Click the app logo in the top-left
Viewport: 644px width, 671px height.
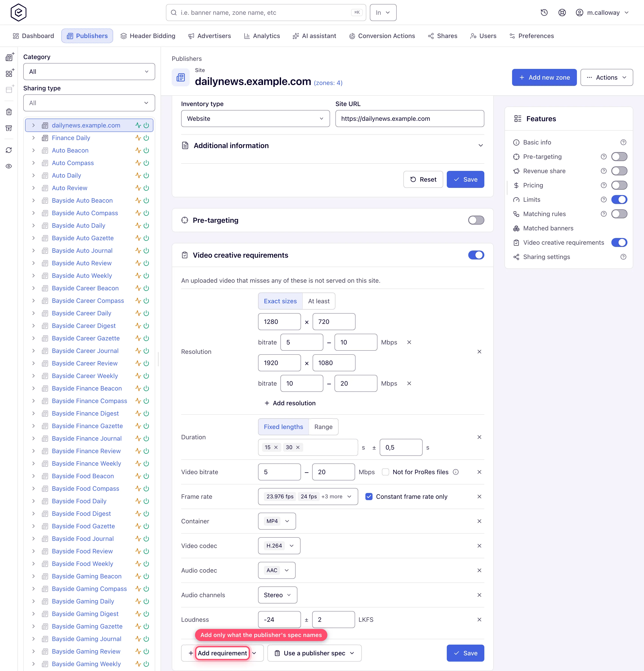pyautogui.click(x=19, y=13)
